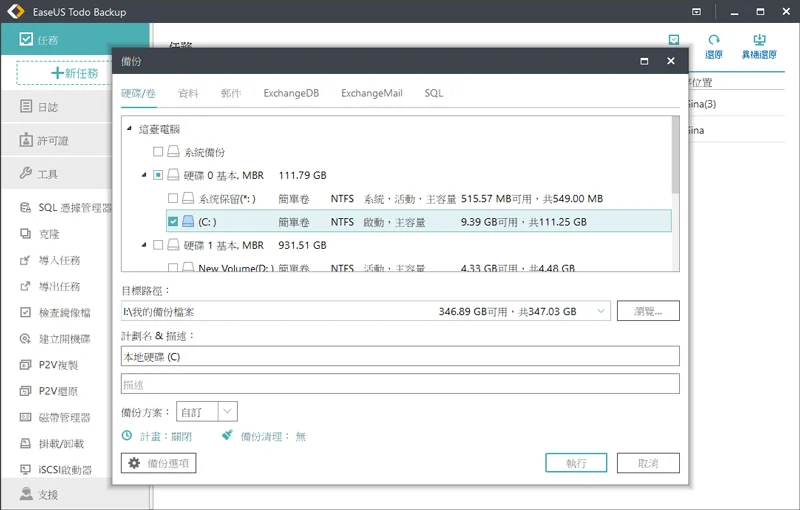800x510 pixels.
Task: Open 備份選項 backup options button
Action: point(159,463)
